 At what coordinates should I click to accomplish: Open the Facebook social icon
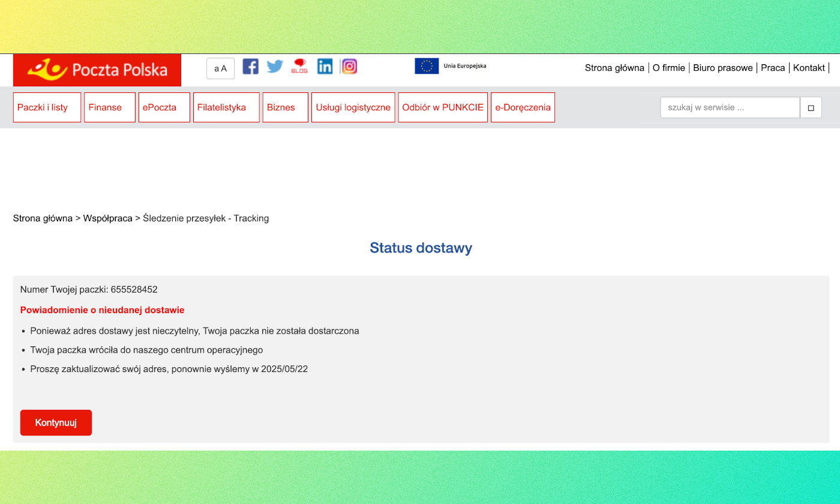coord(250,66)
